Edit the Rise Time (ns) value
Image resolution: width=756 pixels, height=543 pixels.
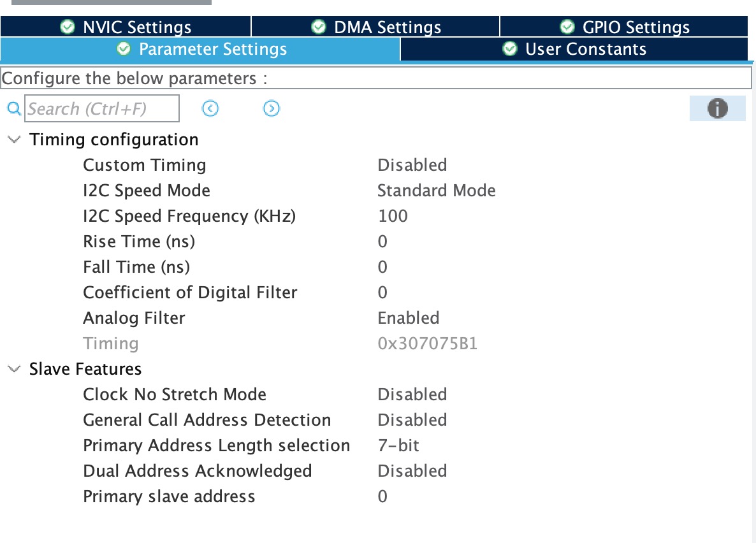[382, 242]
